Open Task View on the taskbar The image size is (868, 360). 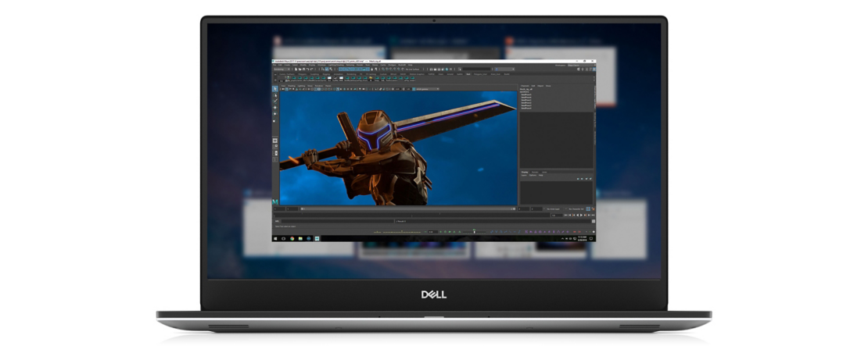pos(283,238)
